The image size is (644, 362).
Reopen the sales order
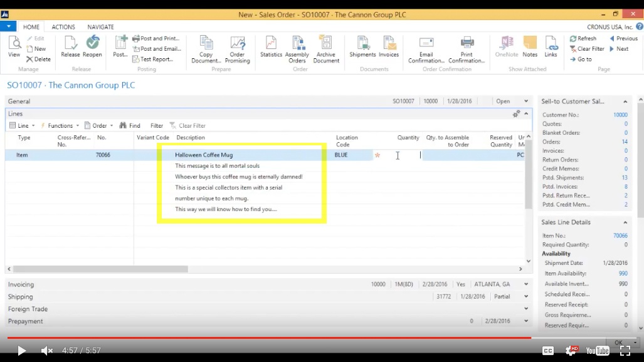[x=92, y=47]
